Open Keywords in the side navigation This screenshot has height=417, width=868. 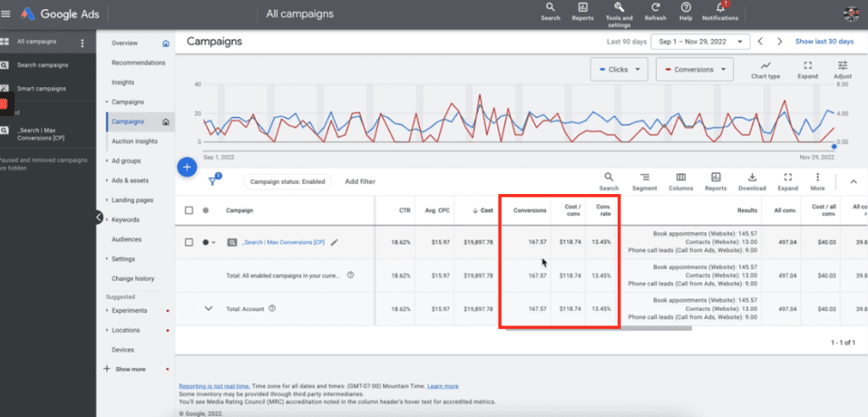tap(125, 220)
